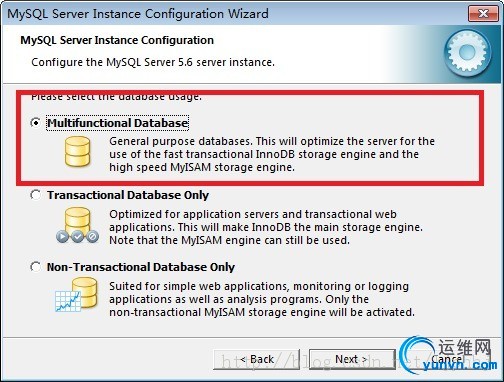Cancel the configuration wizard
This screenshot has width=504, height=382.
(447, 359)
